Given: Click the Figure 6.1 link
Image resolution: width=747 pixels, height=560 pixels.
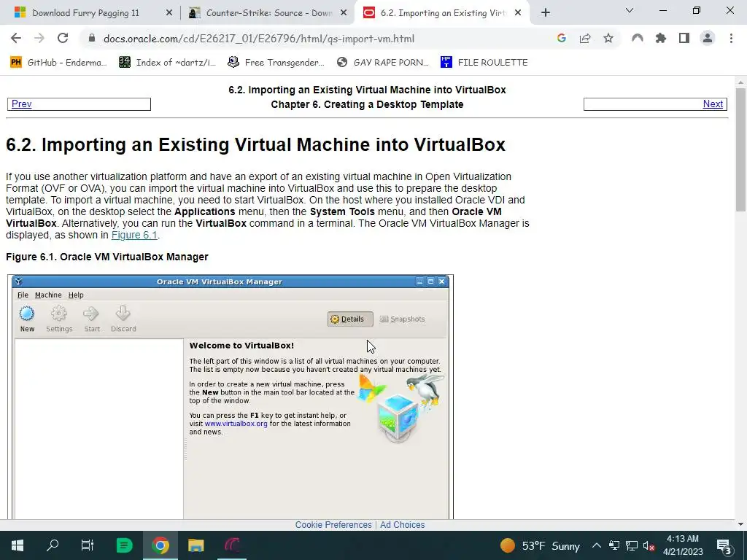Looking at the screenshot, I should tap(134, 235).
